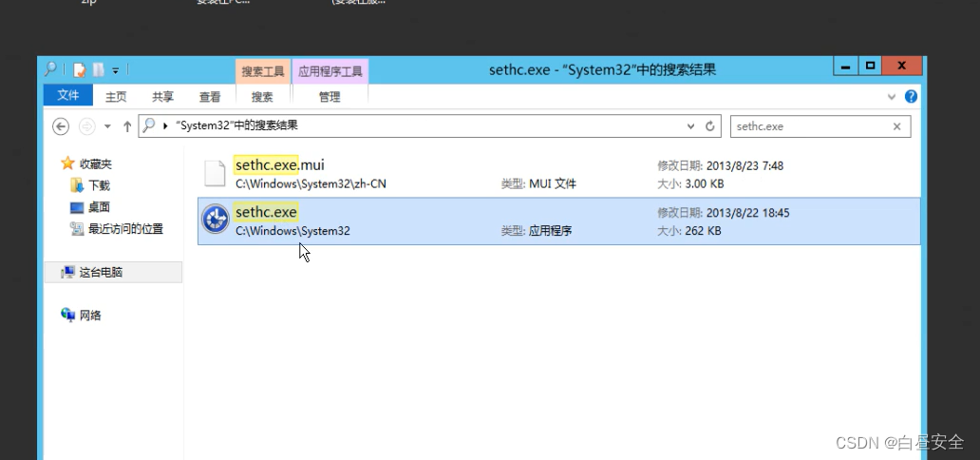The image size is (980, 460).
Task: Click the 收藏夹 star icon
Action: coord(67,163)
